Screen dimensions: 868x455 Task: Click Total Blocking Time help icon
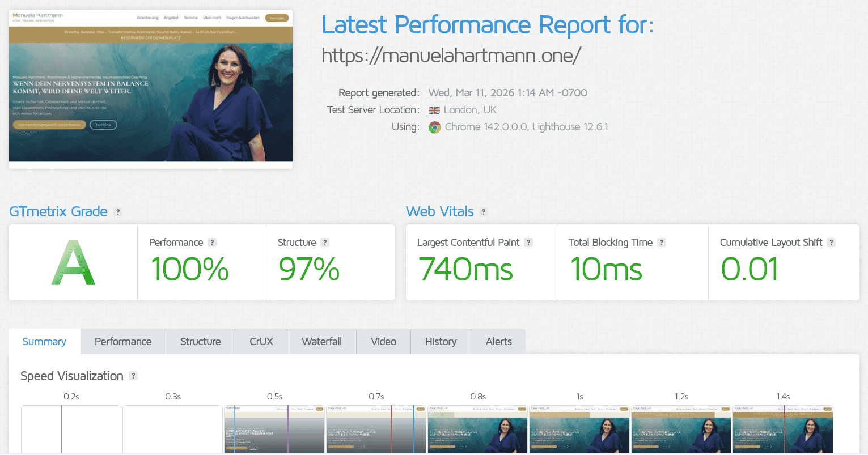(662, 243)
